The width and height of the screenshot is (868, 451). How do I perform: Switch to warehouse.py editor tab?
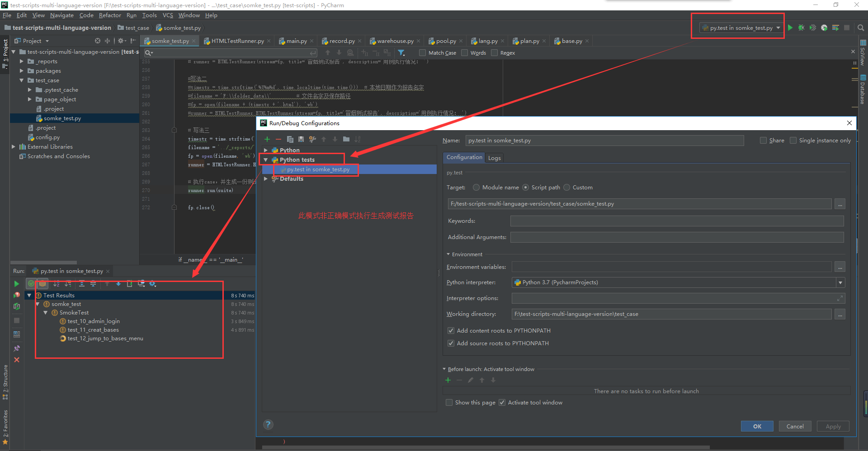click(395, 41)
